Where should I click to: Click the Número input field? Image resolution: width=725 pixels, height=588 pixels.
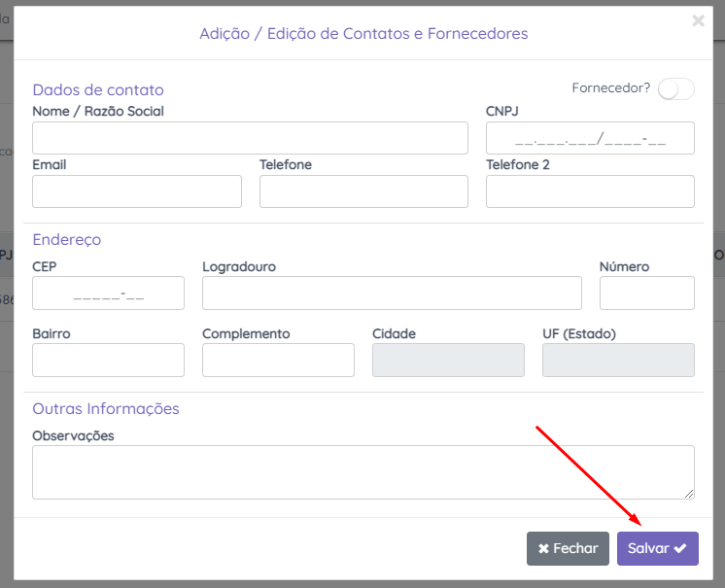coord(646,293)
